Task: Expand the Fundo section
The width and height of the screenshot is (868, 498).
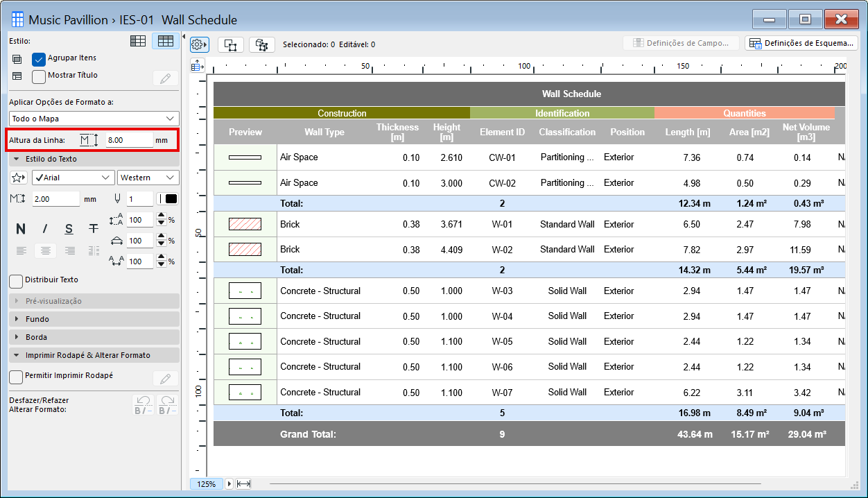Action: (x=37, y=319)
